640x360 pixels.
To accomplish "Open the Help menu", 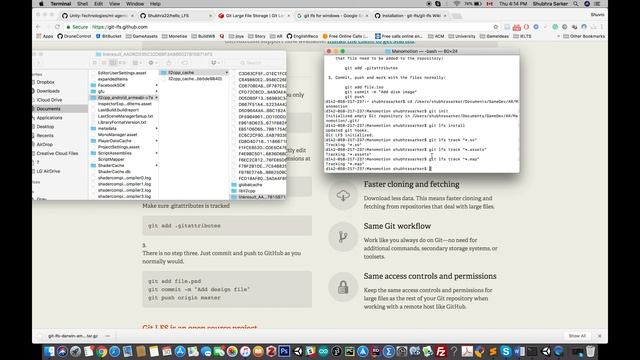I will click(x=155, y=4).
